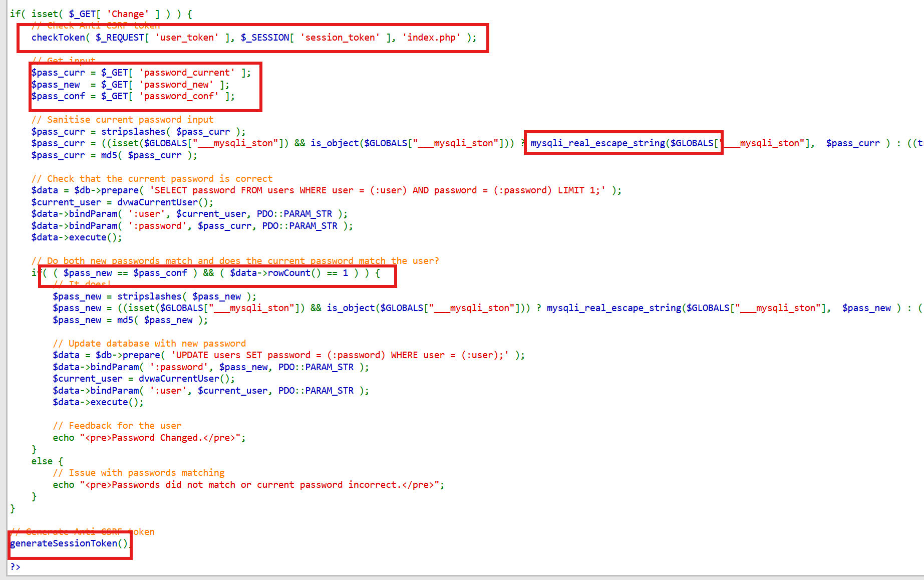Click $pass_curr = stripslashes( $pass_curr ) line

click(x=138, y=132)
